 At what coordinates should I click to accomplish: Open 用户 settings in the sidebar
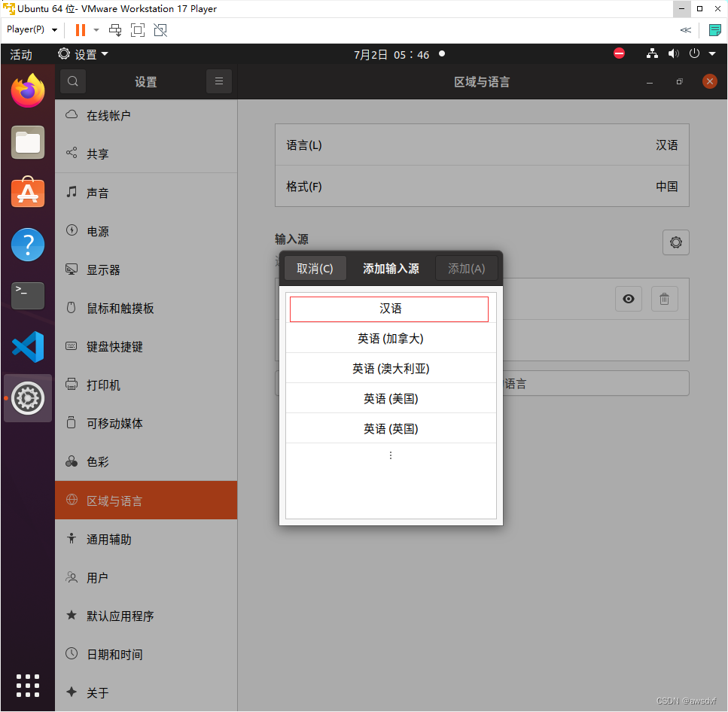click(x=146, y=578)
